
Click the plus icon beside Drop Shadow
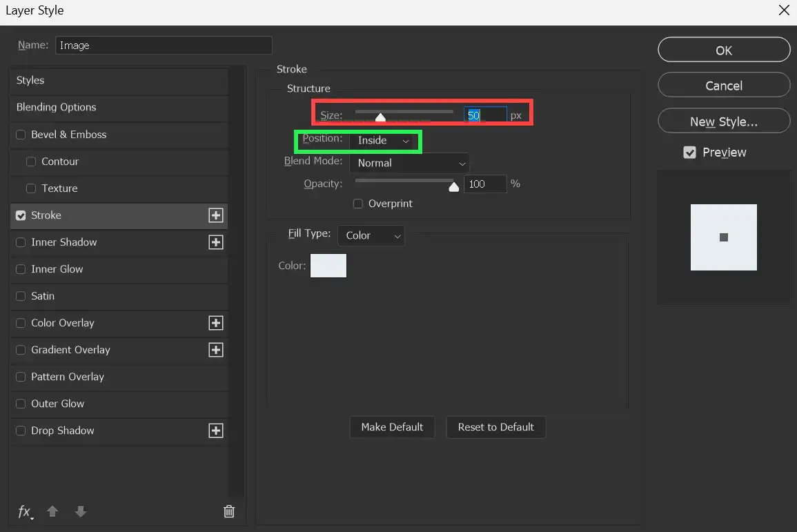pyautogui.click(x=215, y=430)
